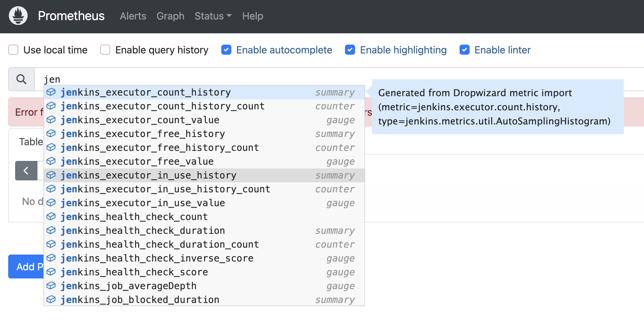Pick jenkins_executor_in_use_value suggestion

tap(204, 203)
